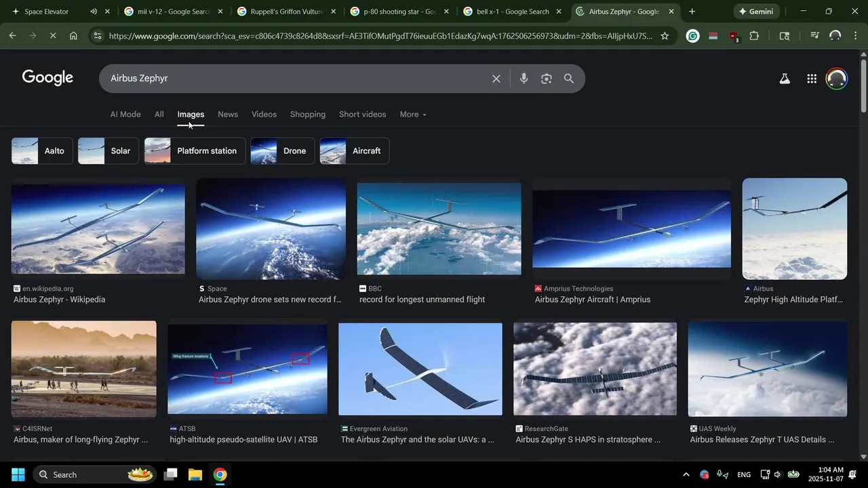Screen dimensions: 868x488
Task: View site information icon in address bar
Action: (x=97, y=36)
